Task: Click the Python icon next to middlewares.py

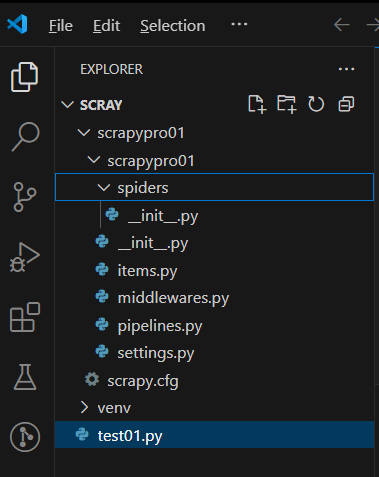Action: click(102, 296)
